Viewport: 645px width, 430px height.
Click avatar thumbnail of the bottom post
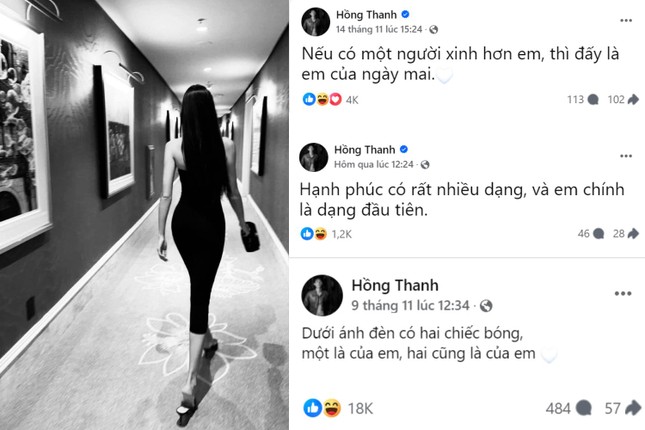322,295
